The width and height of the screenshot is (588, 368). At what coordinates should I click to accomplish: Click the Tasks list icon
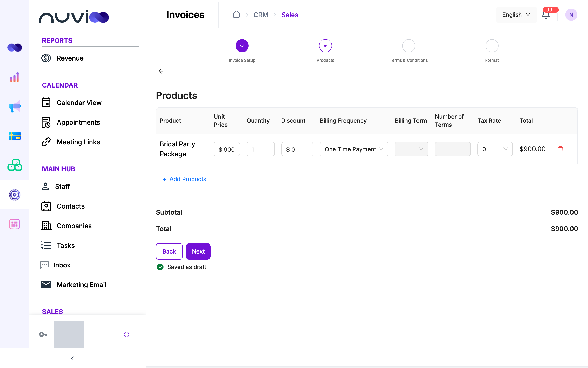[x=46, y=245]
